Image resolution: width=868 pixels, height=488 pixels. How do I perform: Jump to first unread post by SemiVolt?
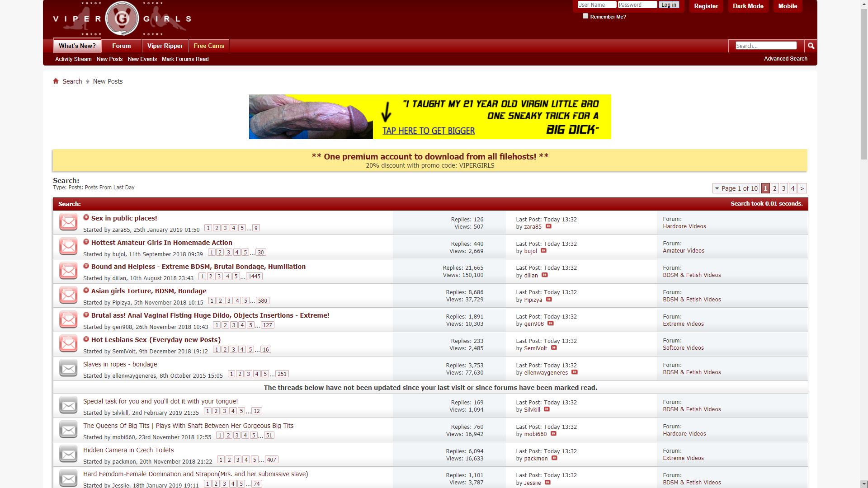pyautogui.click(x=86, y=339)
